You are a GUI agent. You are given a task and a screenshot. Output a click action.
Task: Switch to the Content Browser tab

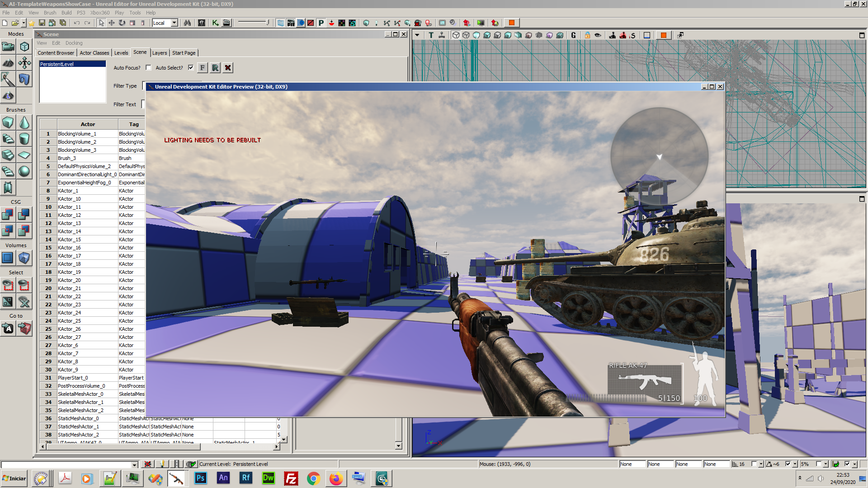56,53
